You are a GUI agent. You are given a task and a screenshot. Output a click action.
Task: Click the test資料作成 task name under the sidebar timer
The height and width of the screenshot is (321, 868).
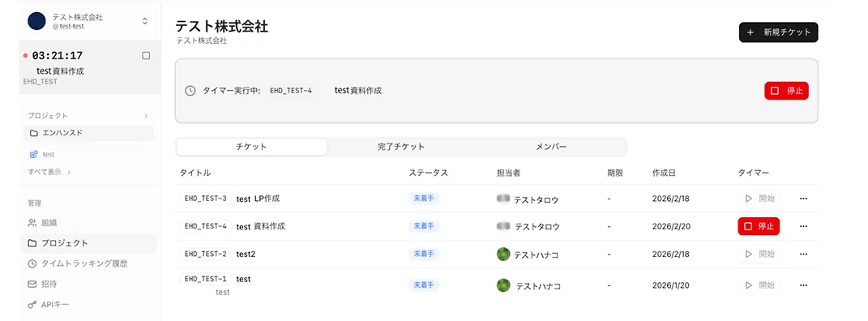[x=60, y=71]
